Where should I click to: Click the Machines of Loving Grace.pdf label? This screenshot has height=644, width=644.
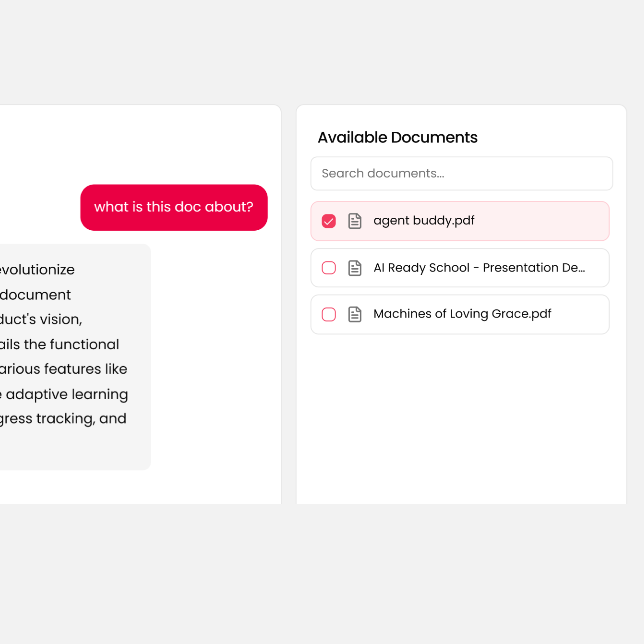tap(462, 314)
